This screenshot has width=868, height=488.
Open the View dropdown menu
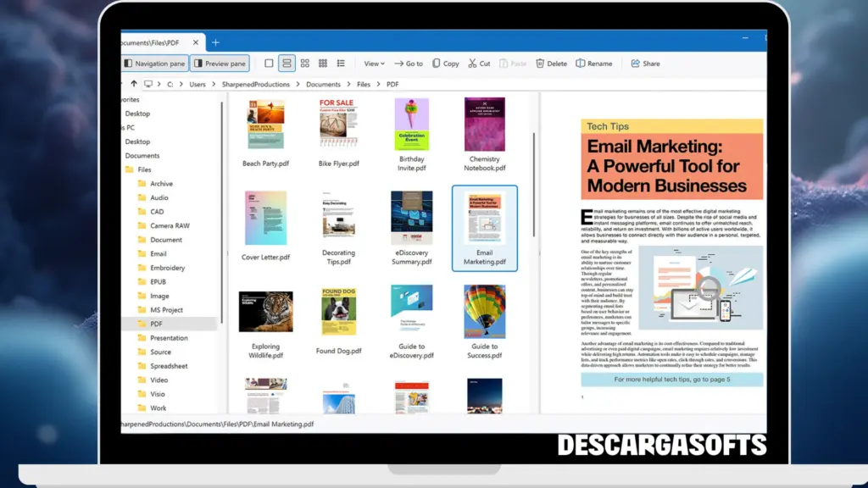372,63
